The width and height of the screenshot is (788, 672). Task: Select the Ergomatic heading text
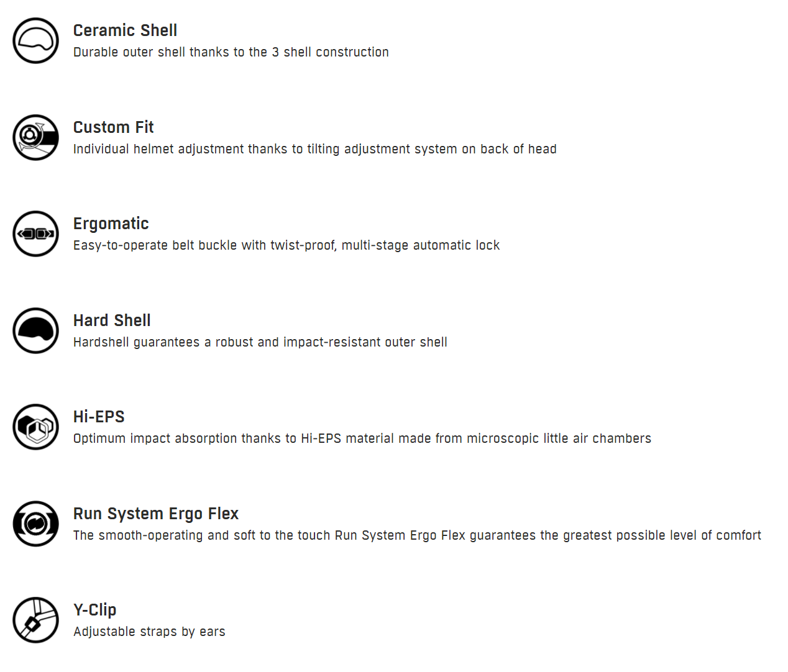pyautogui.click(x=111, y=224)
